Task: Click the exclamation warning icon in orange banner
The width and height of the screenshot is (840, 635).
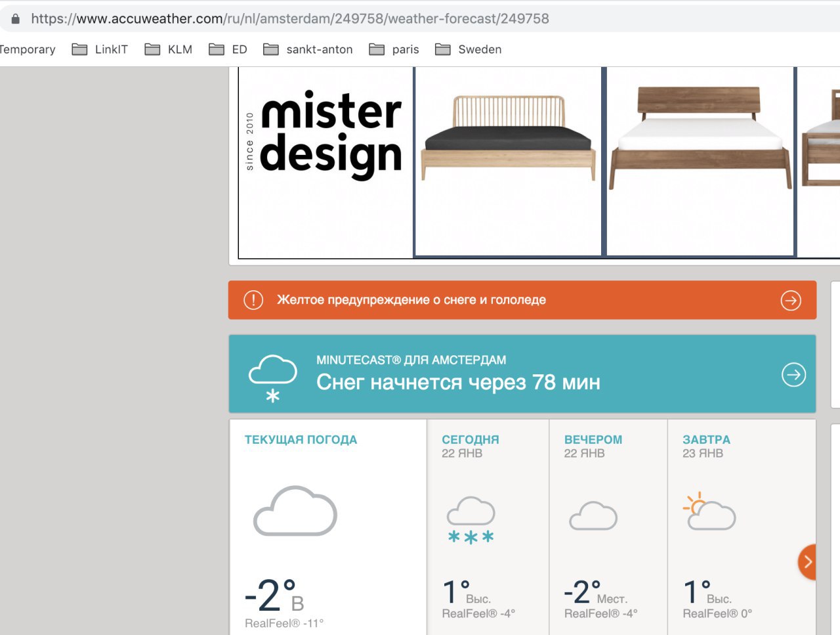Action: [x=253, y=300]
